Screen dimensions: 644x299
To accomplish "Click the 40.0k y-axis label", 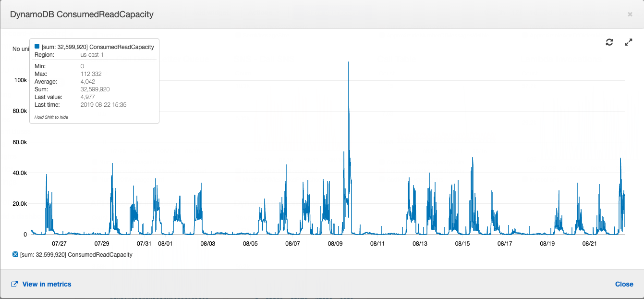I will tap(19, 173).
